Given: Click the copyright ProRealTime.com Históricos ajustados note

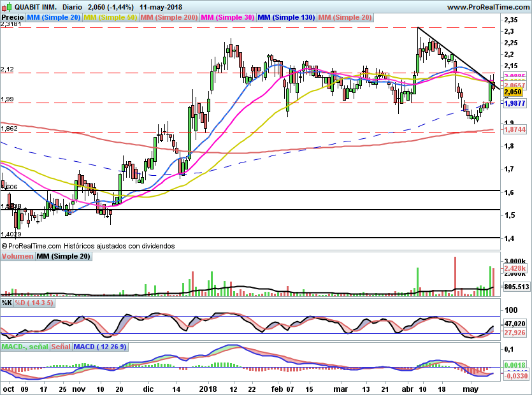Looking at the screenshot, I should click(x=88, y=246).
